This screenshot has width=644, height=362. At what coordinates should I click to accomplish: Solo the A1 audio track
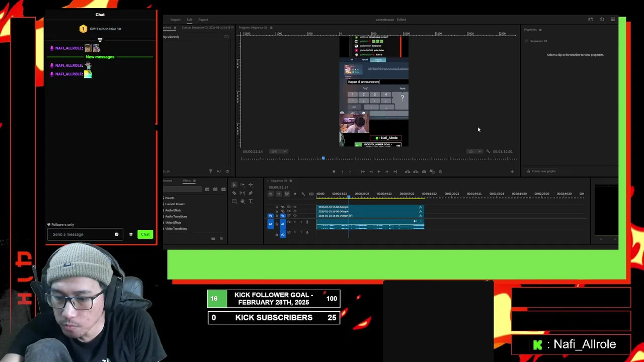coord(301,222)
